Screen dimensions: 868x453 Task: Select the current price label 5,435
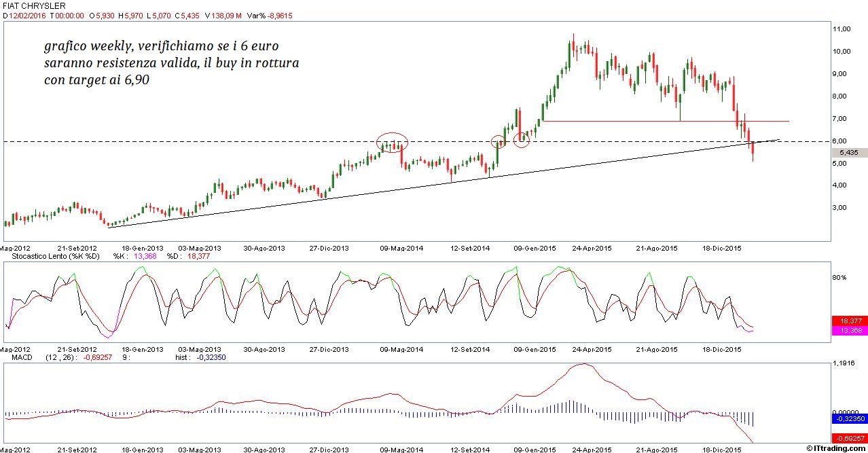[849, 153]
